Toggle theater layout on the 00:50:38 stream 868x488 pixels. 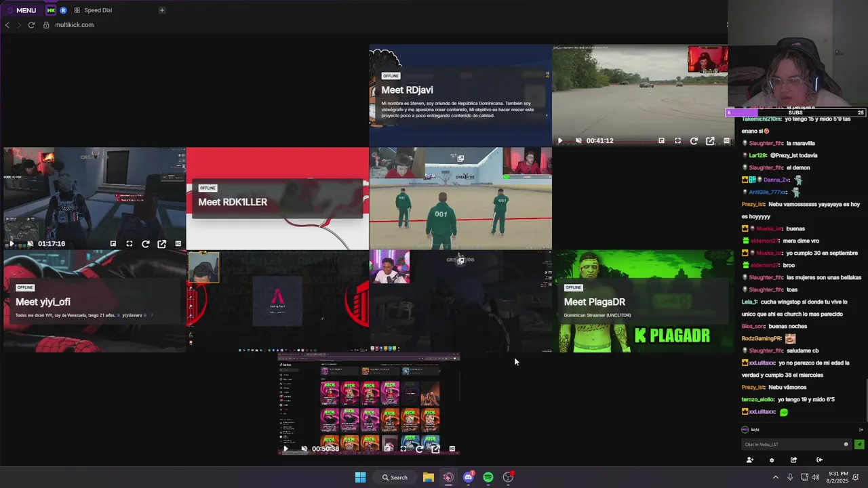pos(452,449)
